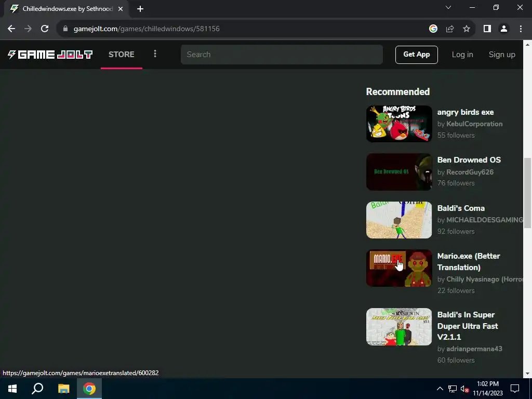Screen dimensions: 532x399
Task: Click the Chilly Nyasinago author name
Action: (485, 279)
